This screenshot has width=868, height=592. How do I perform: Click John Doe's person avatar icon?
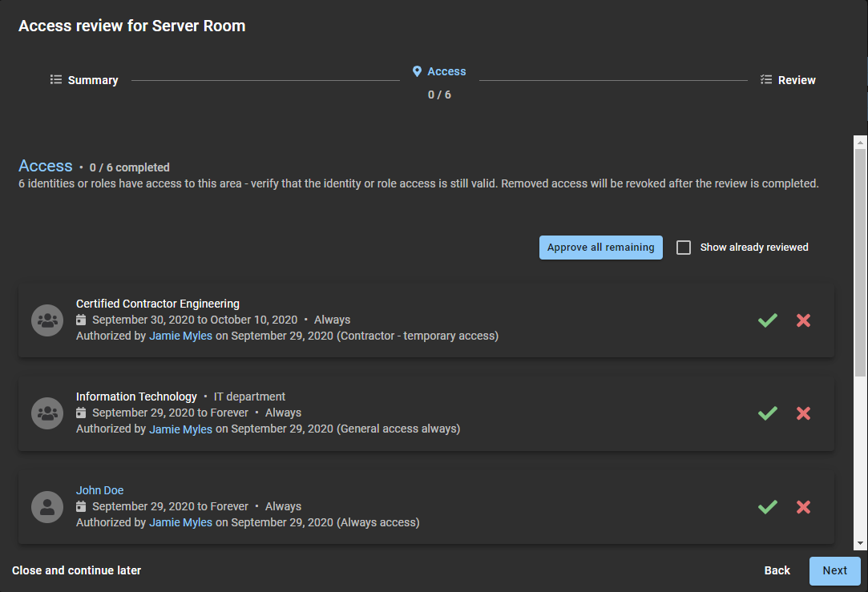click(47, 507)
